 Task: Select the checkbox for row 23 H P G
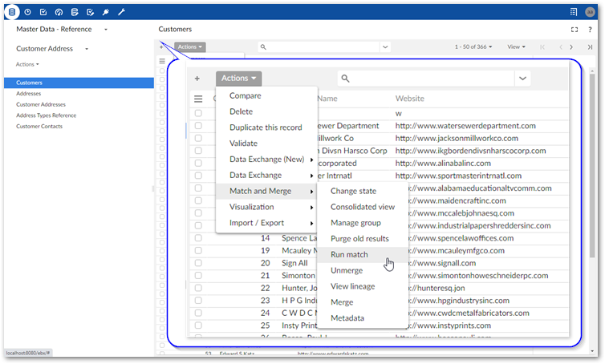(x=198, y=300)
